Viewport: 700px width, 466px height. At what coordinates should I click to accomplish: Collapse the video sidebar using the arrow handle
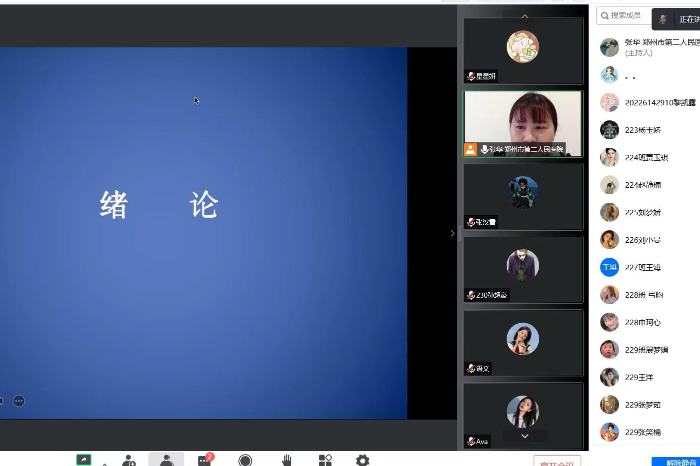point(452,233)
